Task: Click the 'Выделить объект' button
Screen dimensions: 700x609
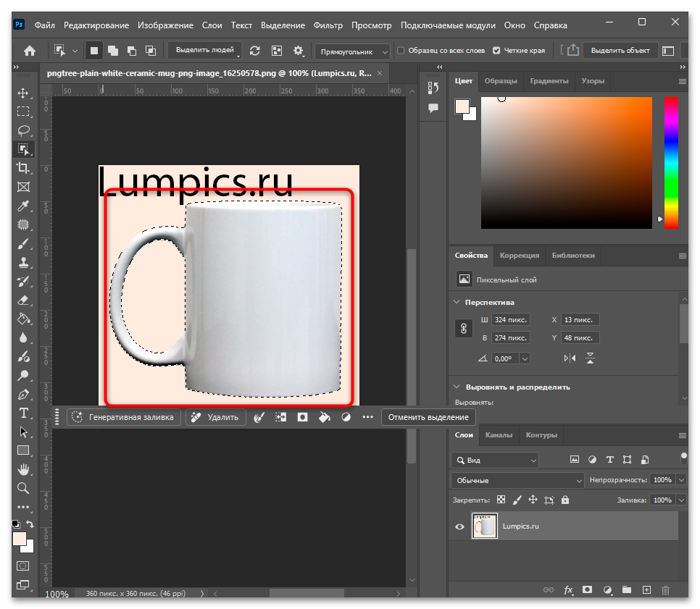Action: point(620,51)
